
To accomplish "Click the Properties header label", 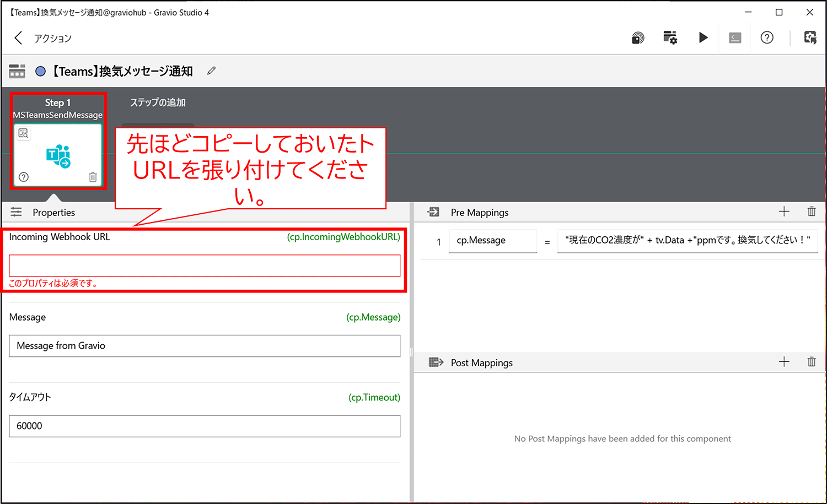I will pyautogui.click(x=53, y=213).
